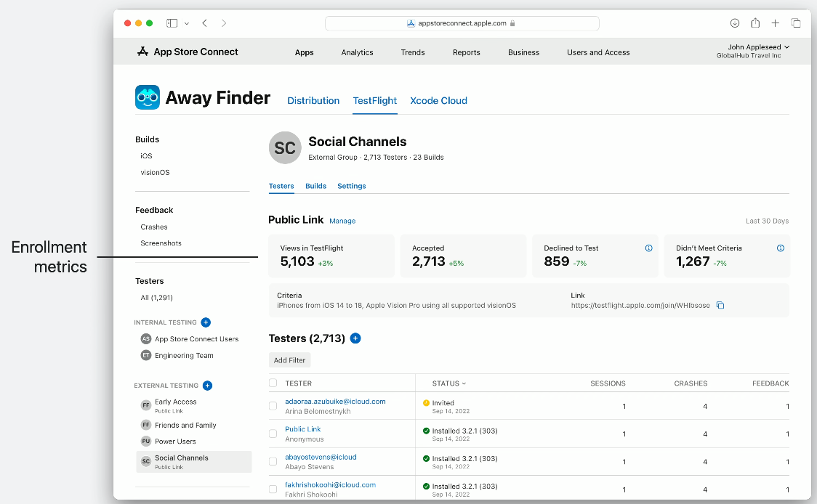Open the Public Link tester entry

click(x=302, y=429)
